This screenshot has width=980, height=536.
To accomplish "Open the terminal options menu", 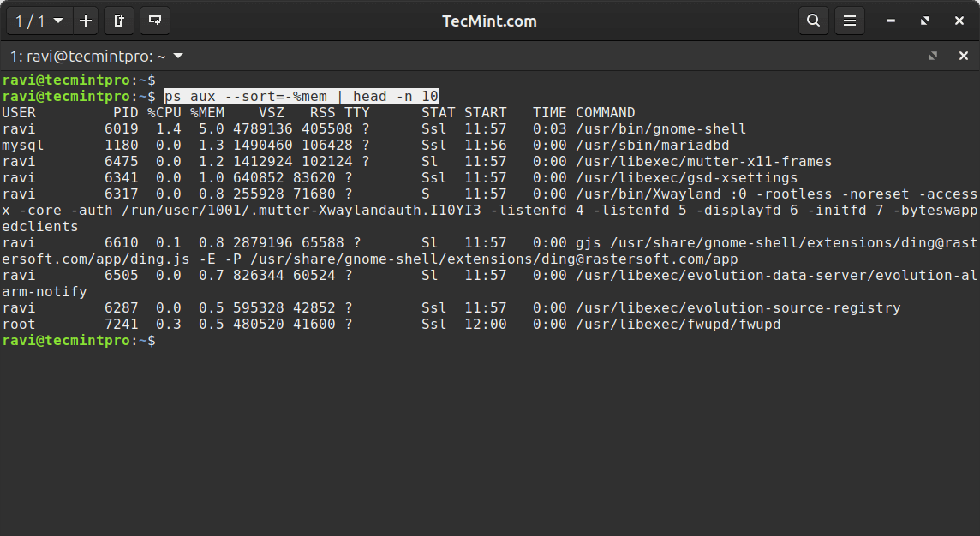I will [x=850, y=20].
